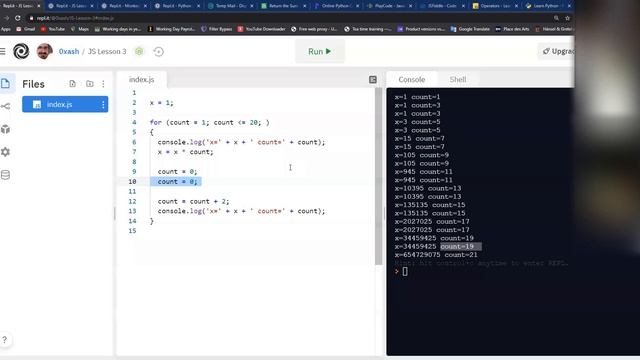640x360 pixels.
Task: Open the Maps bookmark
Action: (x=80, y=29)
